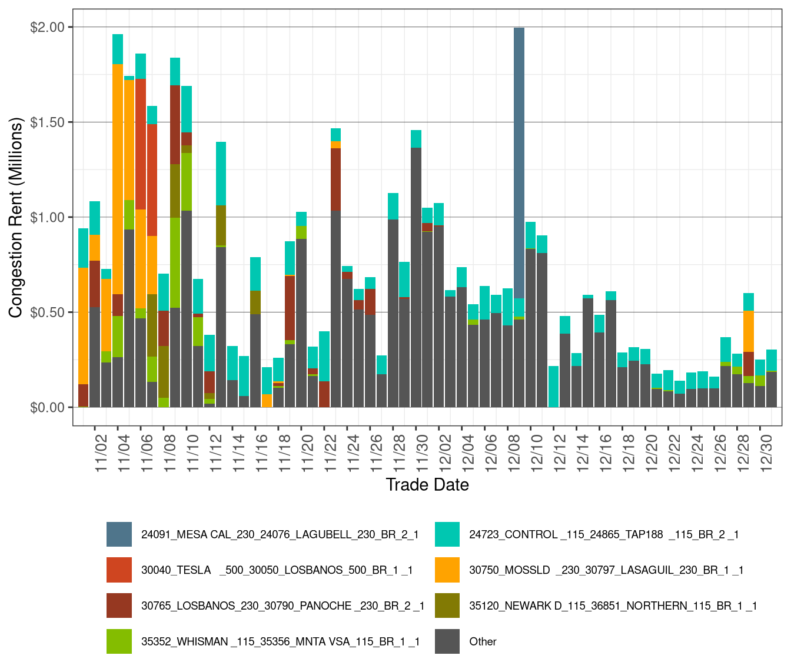Click the 24091_MESA CAL legend text label
This screenshot has width=791, height=672.
click(280, 535)
